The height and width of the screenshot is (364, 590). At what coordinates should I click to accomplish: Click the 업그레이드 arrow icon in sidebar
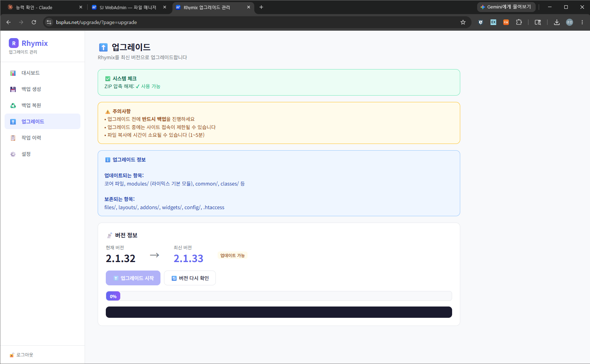pyautogui.click(x=13, y=122)
